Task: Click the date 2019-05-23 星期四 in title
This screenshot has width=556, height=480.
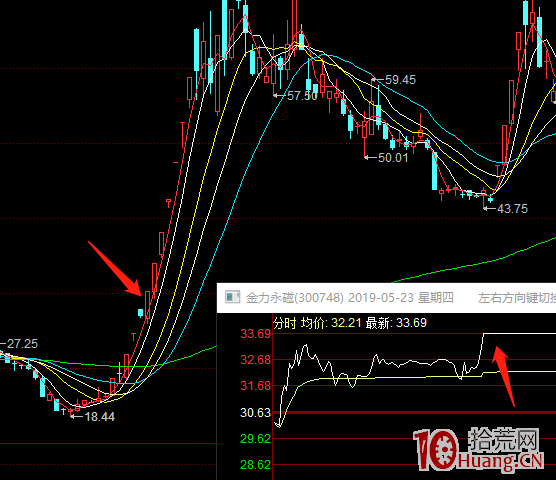Action: [401, 297]
